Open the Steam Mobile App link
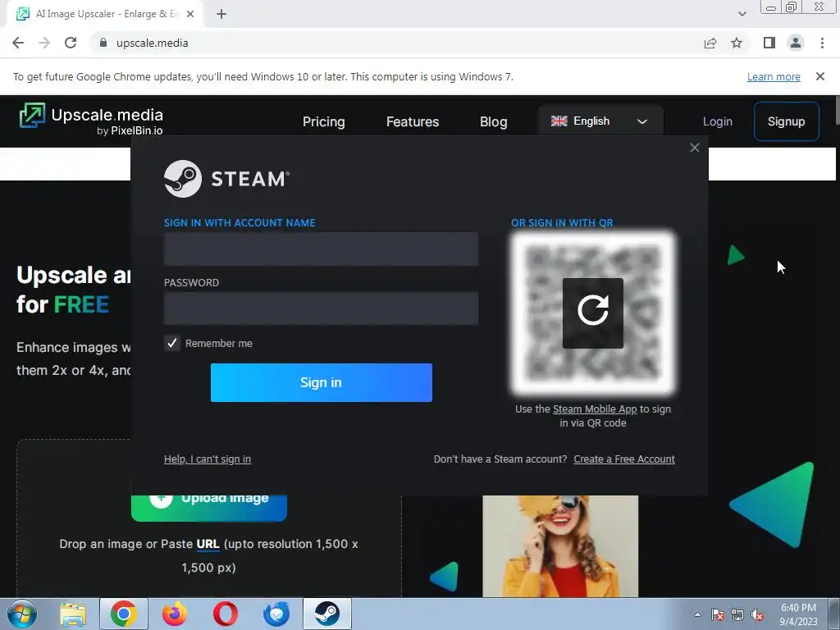840x630 pixels. coord(595,409)
